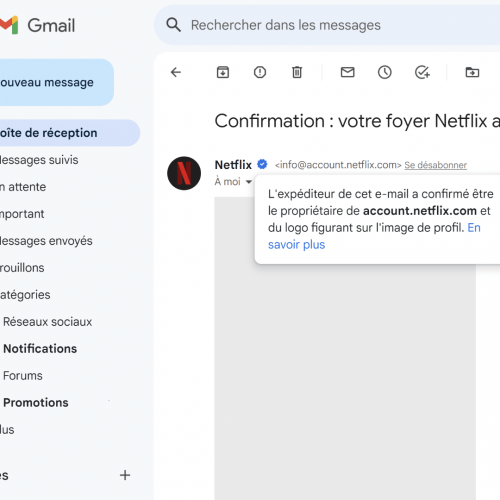500x500 pixels.
Task: Create new label with plus icon
Action: click(125, 475)
